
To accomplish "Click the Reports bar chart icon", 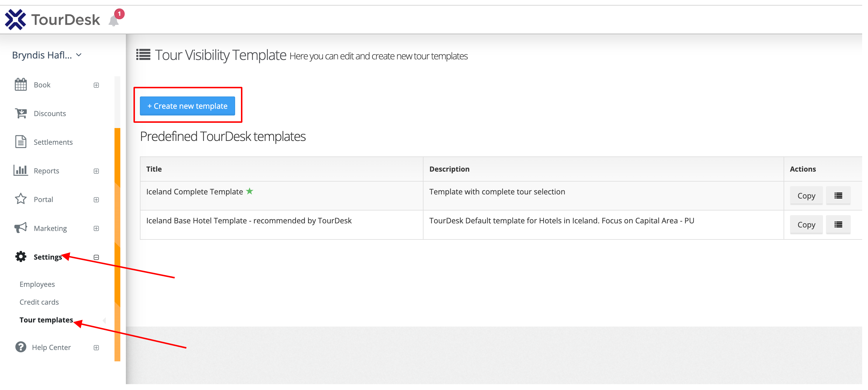I will pyautogui.click(x=20, y=170).
